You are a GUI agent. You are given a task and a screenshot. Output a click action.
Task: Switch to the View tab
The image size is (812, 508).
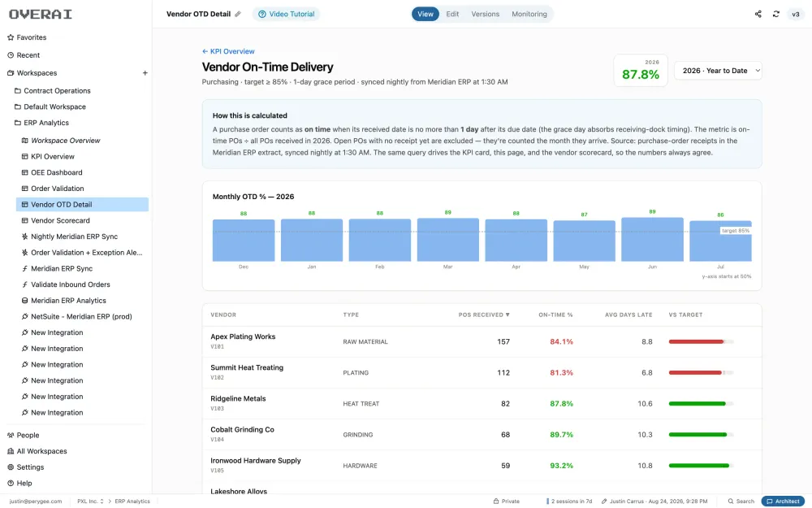point(425,14)
